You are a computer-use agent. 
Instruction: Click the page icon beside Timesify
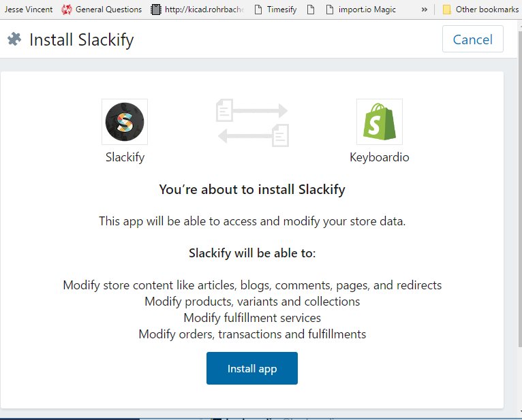click(258, 10)
